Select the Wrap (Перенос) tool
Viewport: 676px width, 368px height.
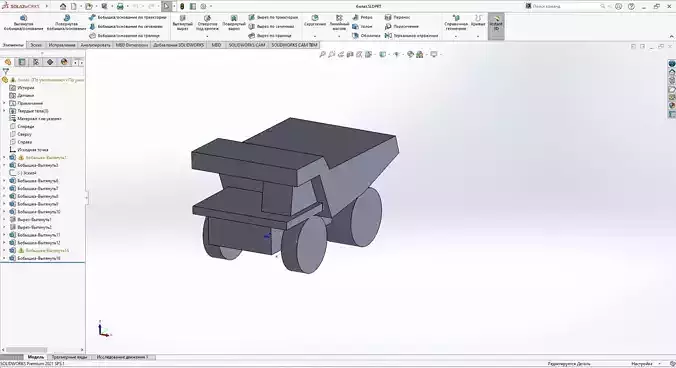pyautogui.click(x=397, y=17)
